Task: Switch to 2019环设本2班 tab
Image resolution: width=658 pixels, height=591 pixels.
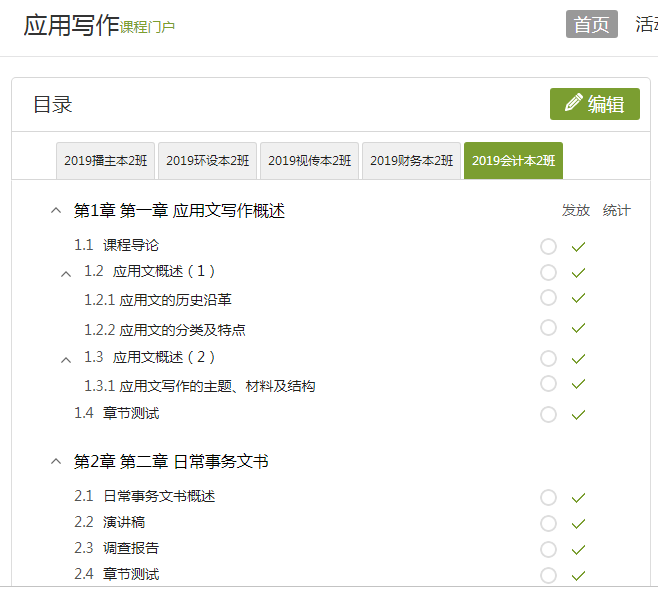Action: 208,161
